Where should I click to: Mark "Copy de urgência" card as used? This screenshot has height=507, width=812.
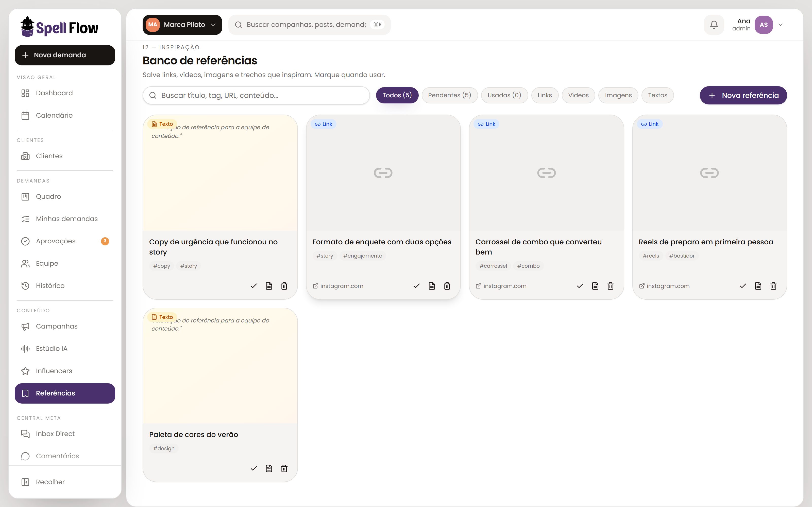(254, 286)
